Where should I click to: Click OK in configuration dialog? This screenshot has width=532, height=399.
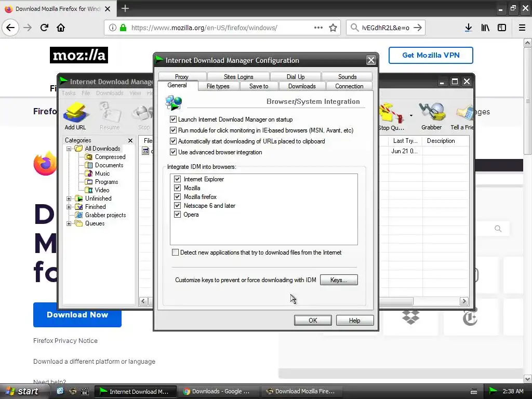(313, 320)
